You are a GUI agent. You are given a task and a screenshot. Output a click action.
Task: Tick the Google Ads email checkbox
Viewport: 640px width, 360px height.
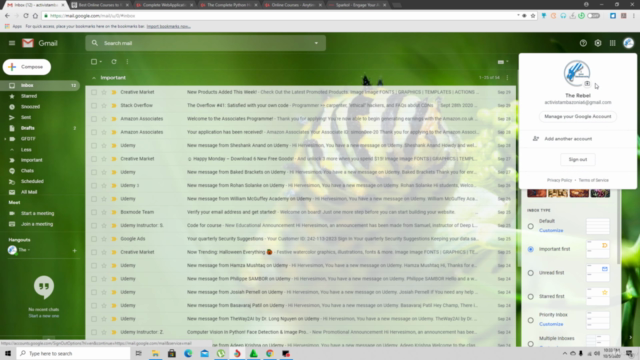(94, 239)
